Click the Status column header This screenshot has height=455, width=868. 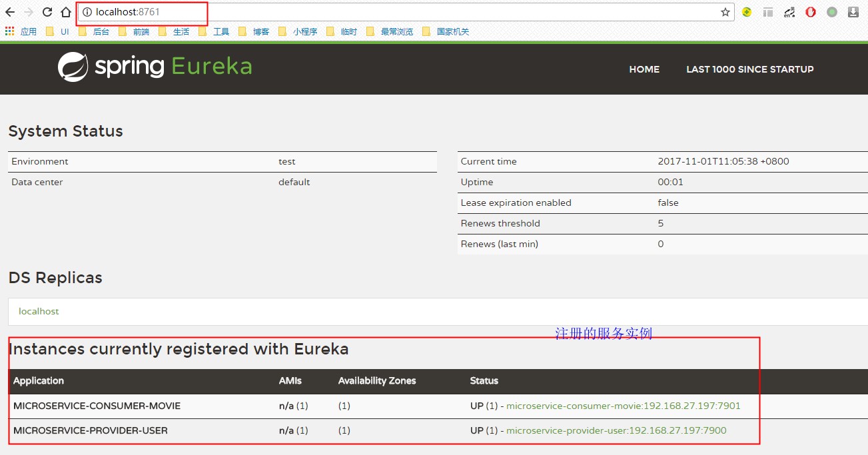coord(484,381)
